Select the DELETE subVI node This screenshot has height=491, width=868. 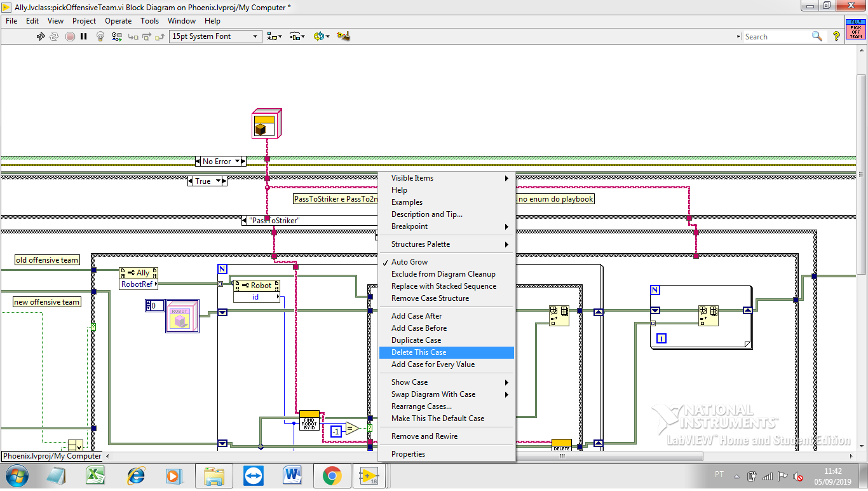coord(562,445)
